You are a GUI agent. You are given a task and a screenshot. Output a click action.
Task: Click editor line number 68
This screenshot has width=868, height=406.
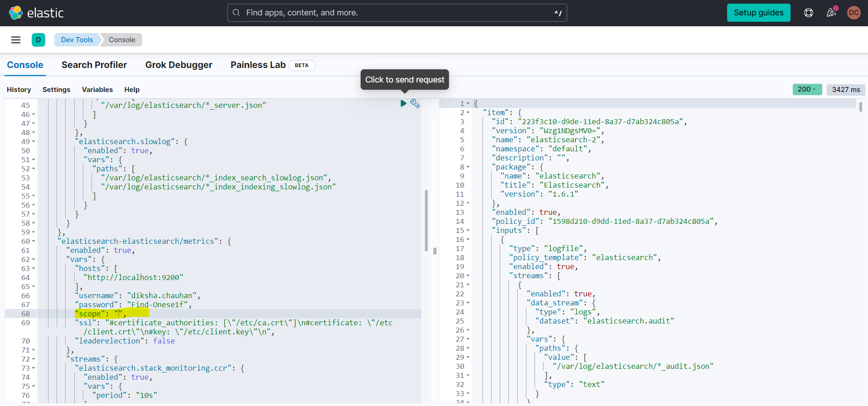coord(25,314)
